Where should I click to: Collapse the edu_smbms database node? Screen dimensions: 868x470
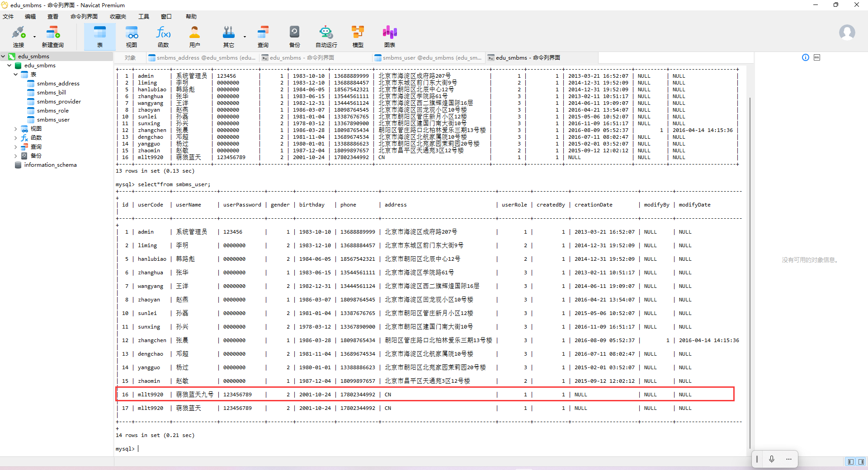coord(9,66)
